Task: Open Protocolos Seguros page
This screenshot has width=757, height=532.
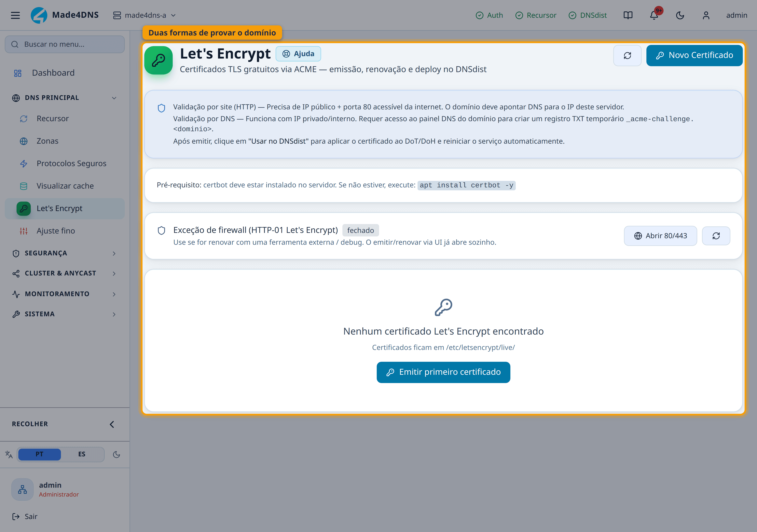Action: tap(65, 164)
